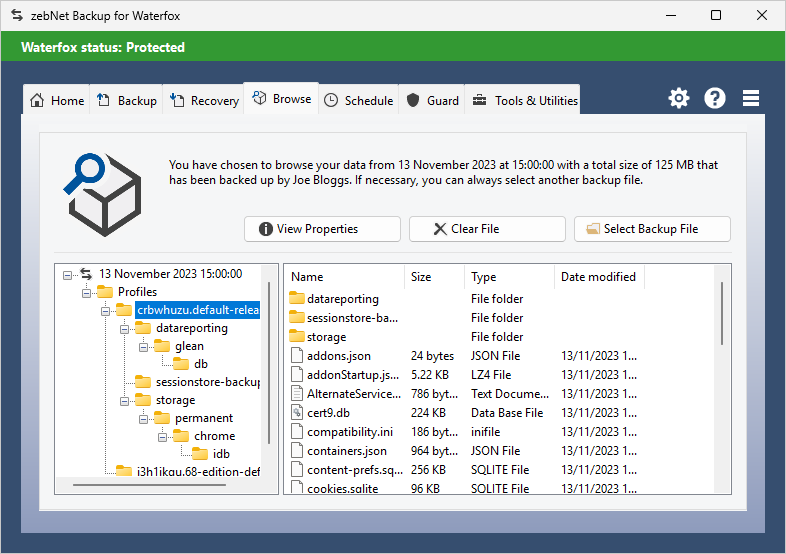This screenshot has height=554, width=786.
Task: Click the View Properties button
Action: 322,229
